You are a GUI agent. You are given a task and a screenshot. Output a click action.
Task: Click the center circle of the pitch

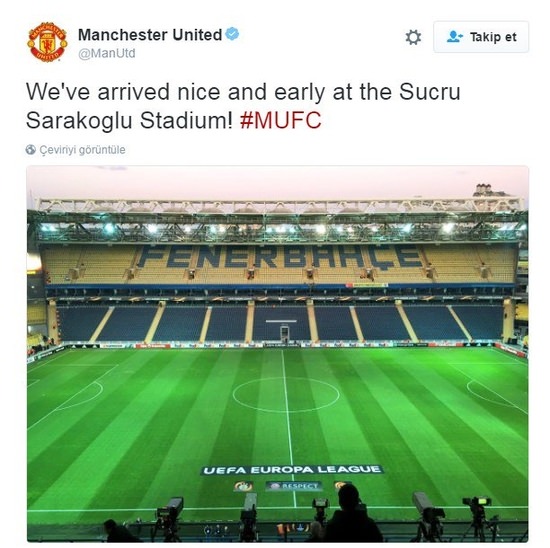click(286, 395)
